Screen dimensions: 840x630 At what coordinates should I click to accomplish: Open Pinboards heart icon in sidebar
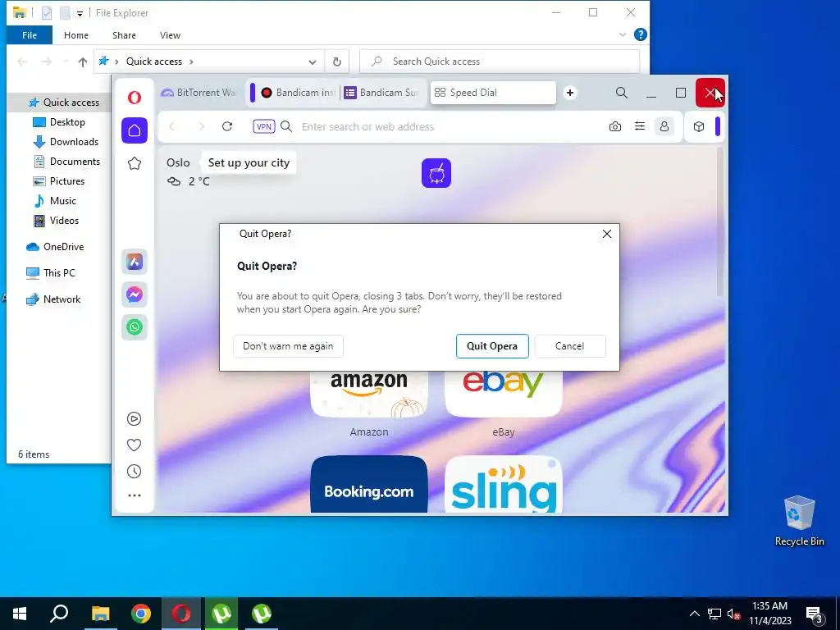[134, 445]
